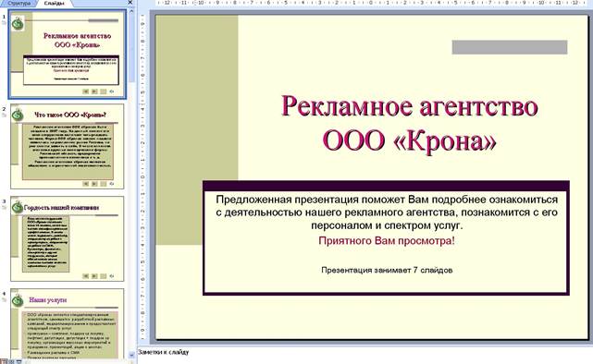Click the slide title «Рекламное агентство ООО Крона»
Image resolution: width=593 pixels, height=364 pixels.
tap(410, 123)
